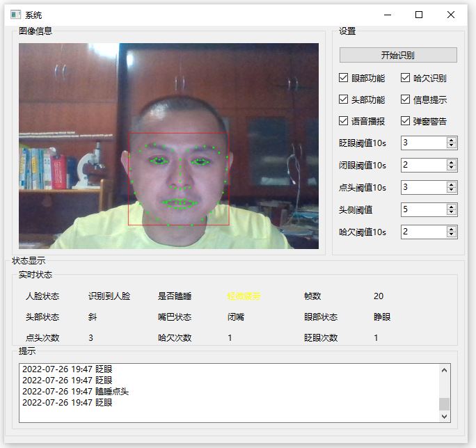Screen dimensions: 476x448
Task: Toggle the 信息提示 checkbox
Action: pyautogui.click(x=406, y=99)
